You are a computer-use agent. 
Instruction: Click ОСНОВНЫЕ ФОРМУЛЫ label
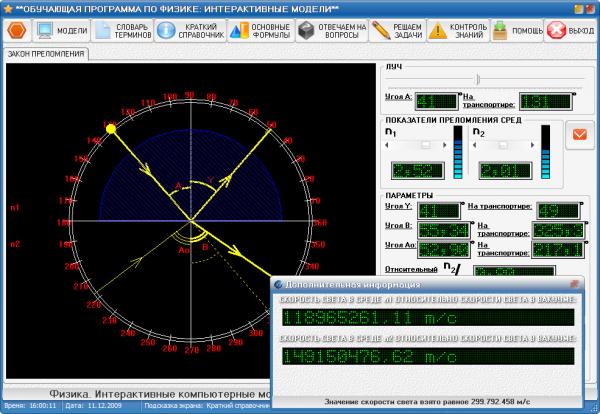pos(271,31)
